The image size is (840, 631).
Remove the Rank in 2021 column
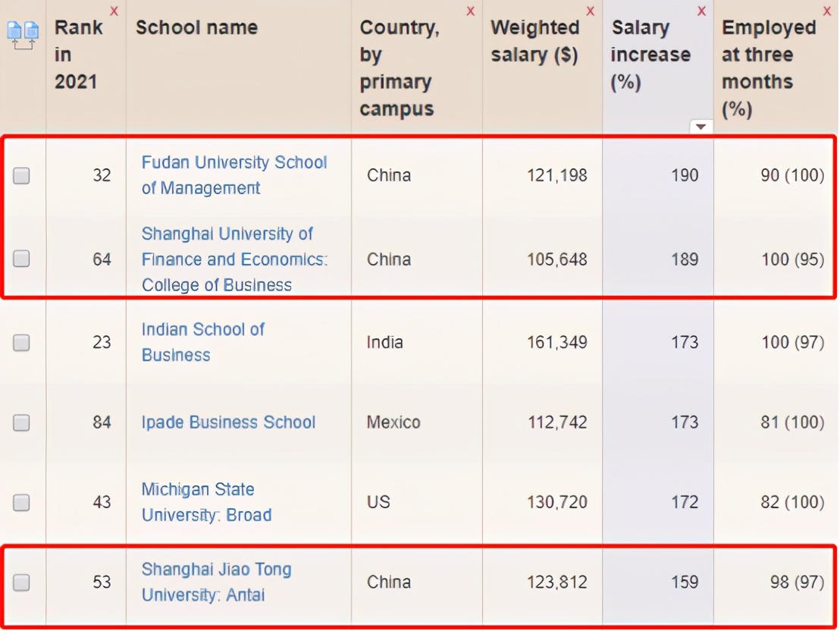pos(114,11)
